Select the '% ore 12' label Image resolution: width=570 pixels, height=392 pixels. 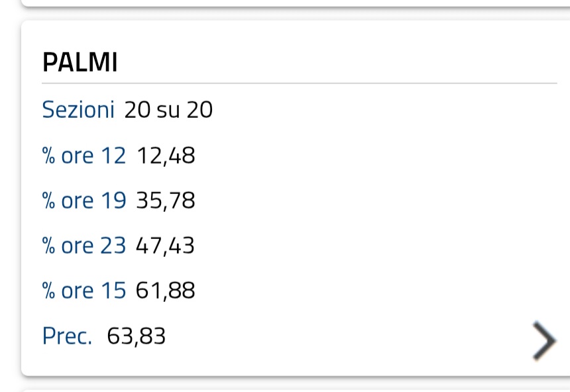[84, 156]
